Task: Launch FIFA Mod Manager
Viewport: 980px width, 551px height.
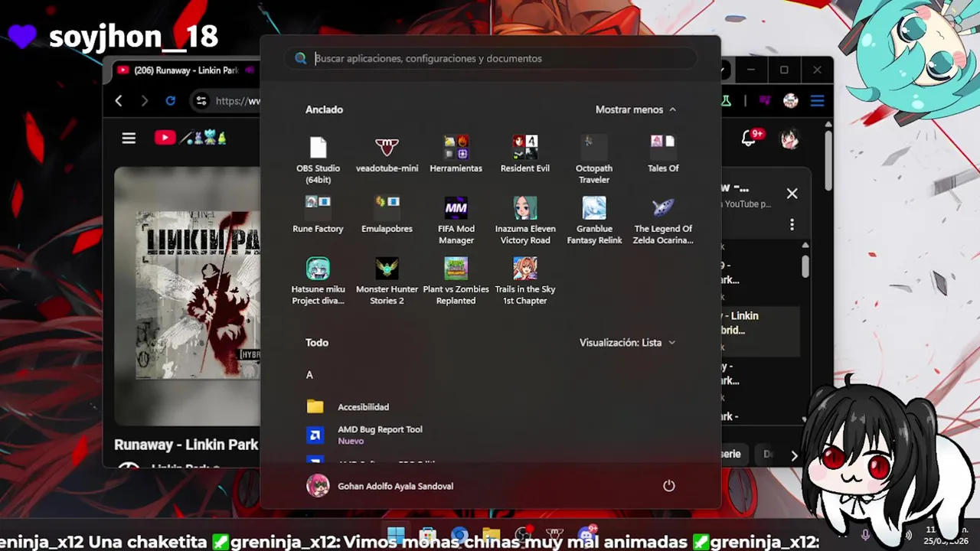Action: click(456, 220)
